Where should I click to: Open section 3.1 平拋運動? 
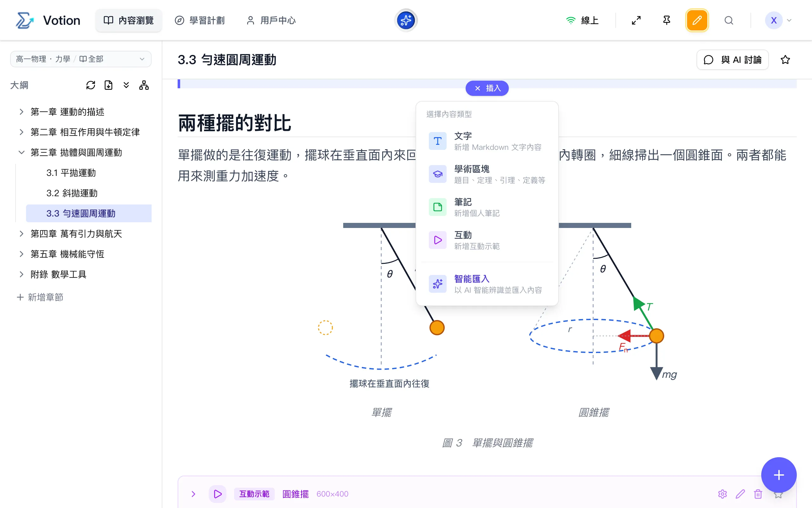(x=71, y=173)
